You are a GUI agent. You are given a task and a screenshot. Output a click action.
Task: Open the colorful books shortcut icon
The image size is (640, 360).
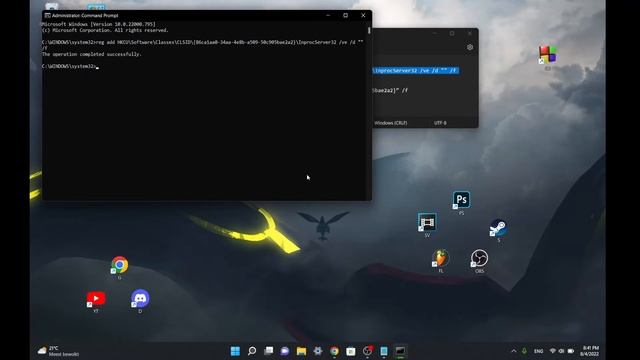pyautogui.click(x=547, y=55)
